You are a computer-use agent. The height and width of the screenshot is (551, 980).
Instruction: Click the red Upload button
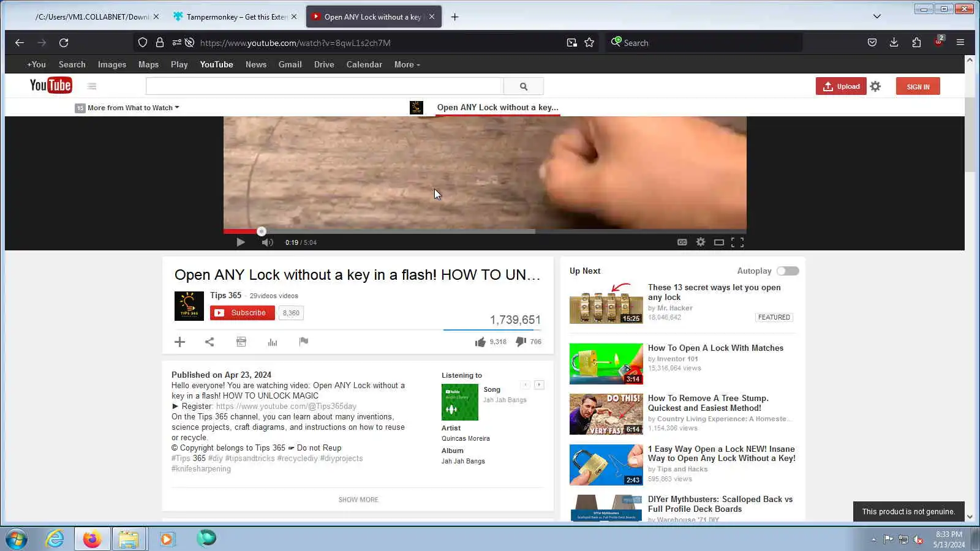click(840, 86)
